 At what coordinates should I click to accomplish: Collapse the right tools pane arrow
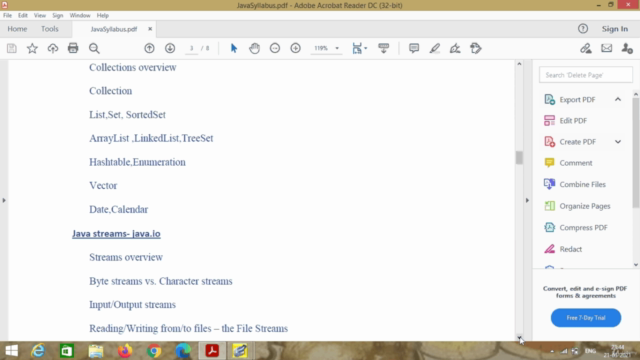coord(527,200)
